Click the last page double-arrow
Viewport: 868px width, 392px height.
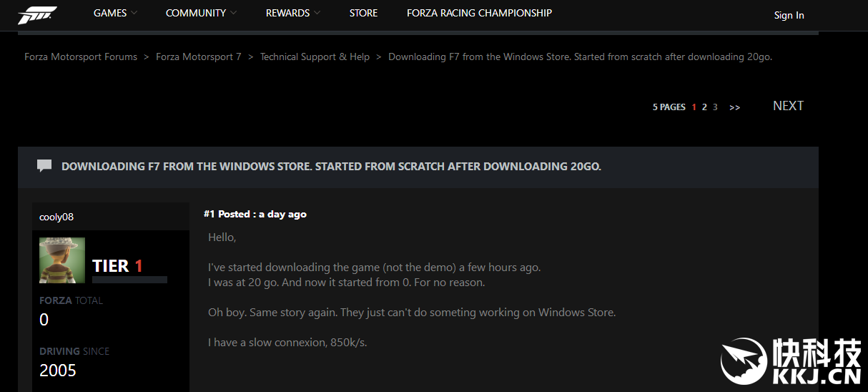click(x=734, y=107)
